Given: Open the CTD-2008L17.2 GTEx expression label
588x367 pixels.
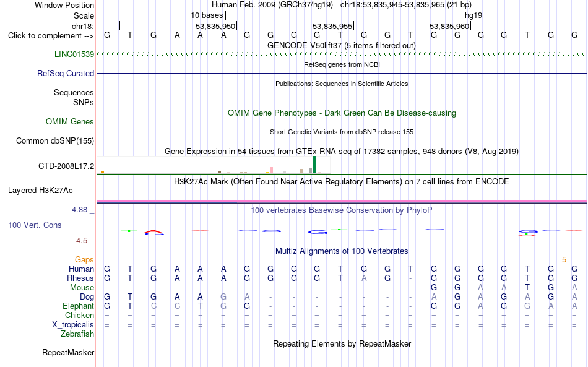Looking at the screenshot, I should point(66,166).
